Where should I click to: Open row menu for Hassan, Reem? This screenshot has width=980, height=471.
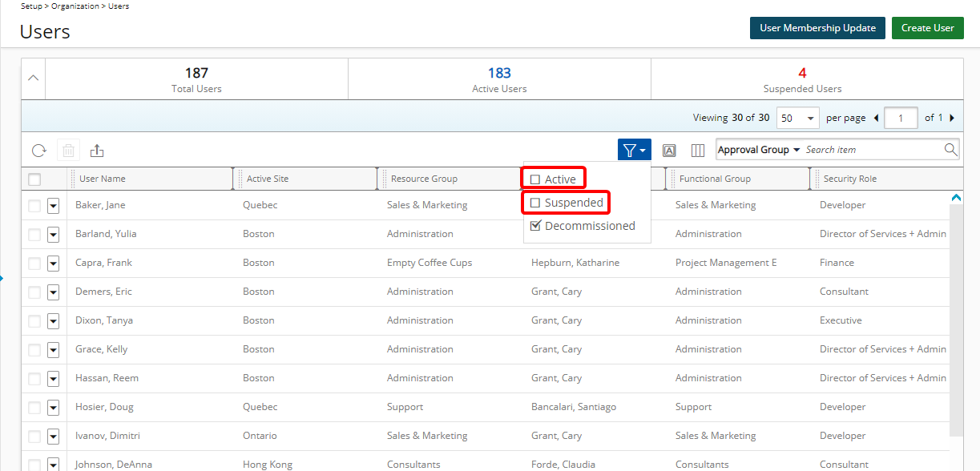(53, 379)
